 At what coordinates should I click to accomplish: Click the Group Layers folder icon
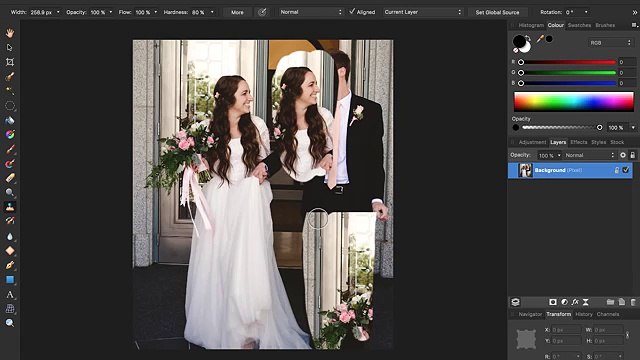pos(610,302)
